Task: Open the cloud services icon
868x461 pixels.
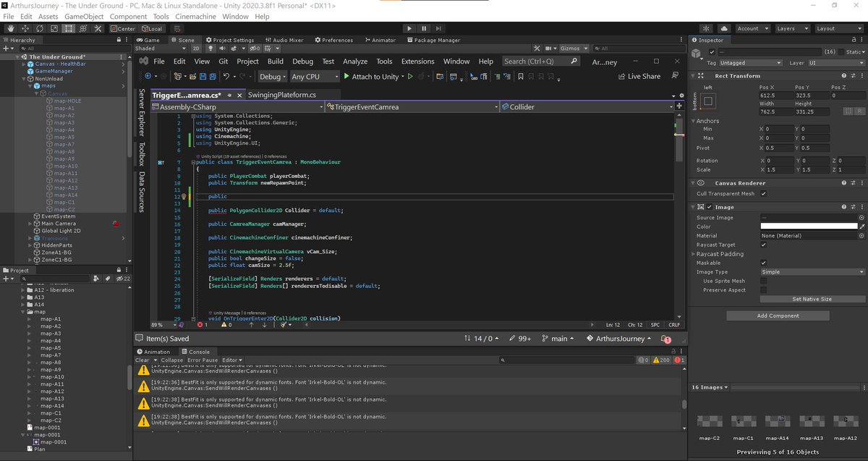Action: click(x=723, y=28)
